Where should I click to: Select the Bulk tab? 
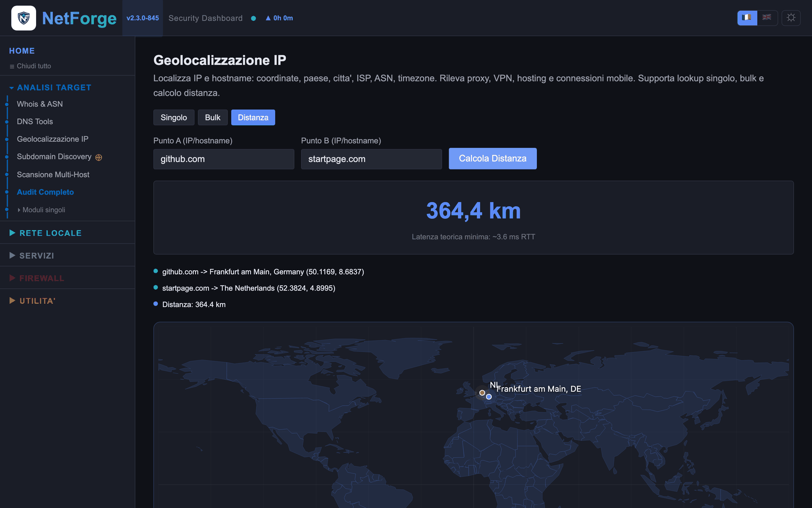coord(213,117)
